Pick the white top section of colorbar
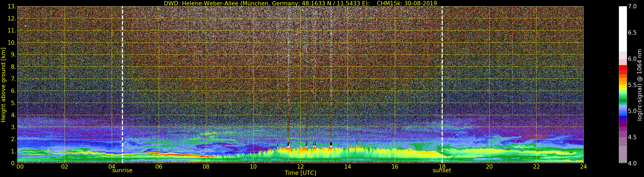This screenshot has width=644, height=177. click(623, 27)
